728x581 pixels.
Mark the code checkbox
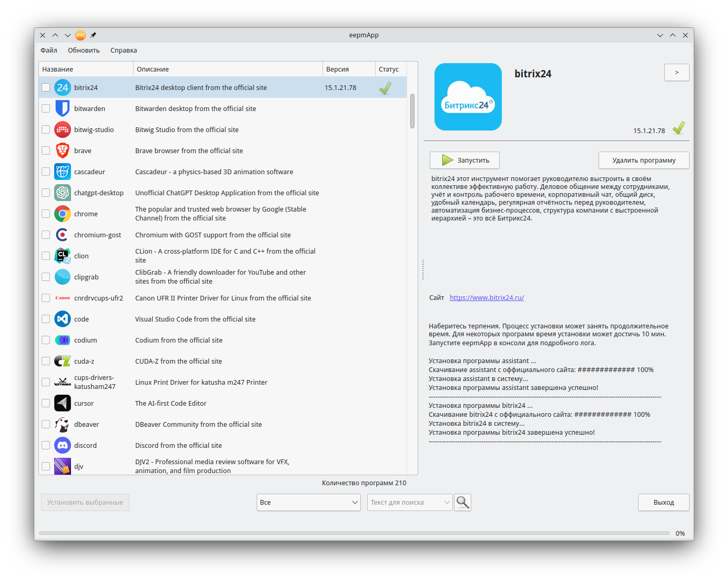pos(46,319)
